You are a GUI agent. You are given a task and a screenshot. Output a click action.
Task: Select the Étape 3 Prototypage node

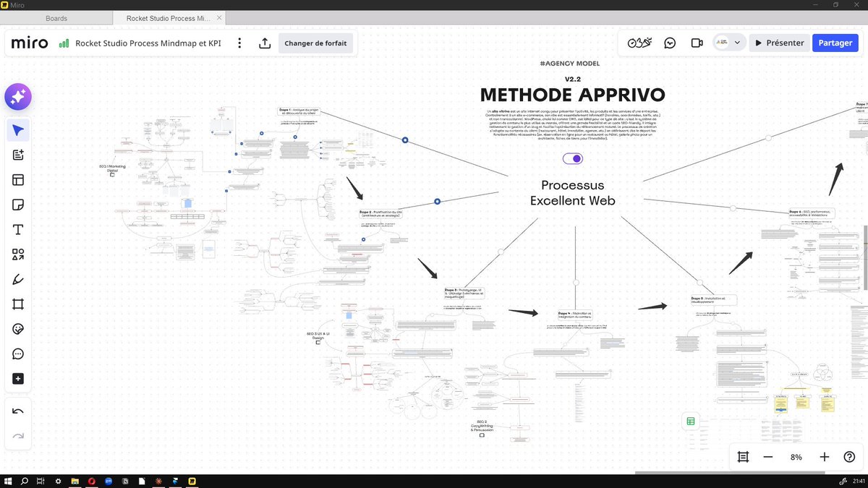pyautogui.click(x=464, y=292)
